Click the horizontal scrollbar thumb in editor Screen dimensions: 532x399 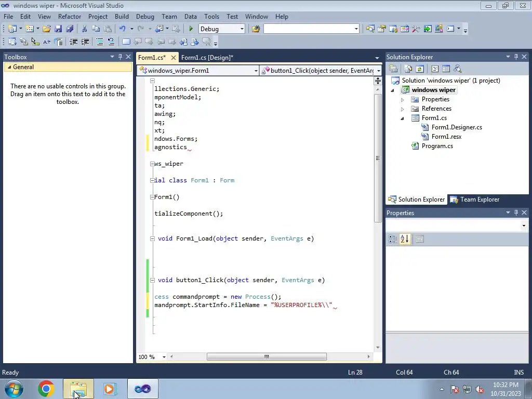[267, 356]
